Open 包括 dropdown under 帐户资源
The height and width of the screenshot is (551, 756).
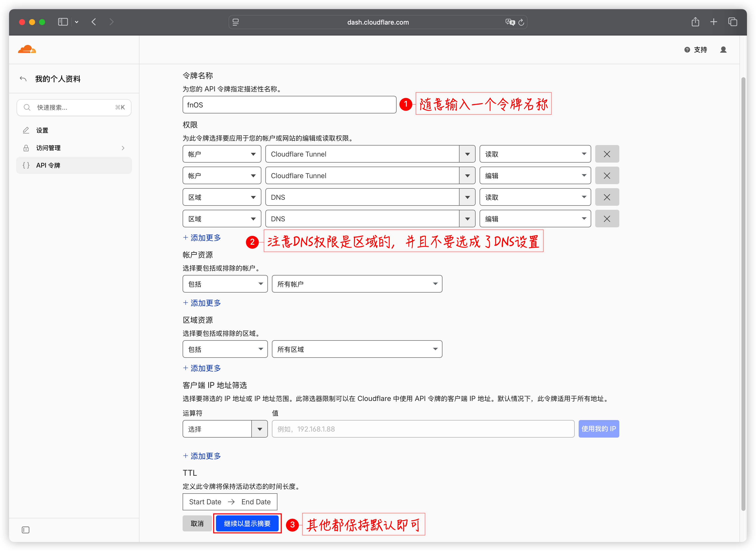pos(225,284)
